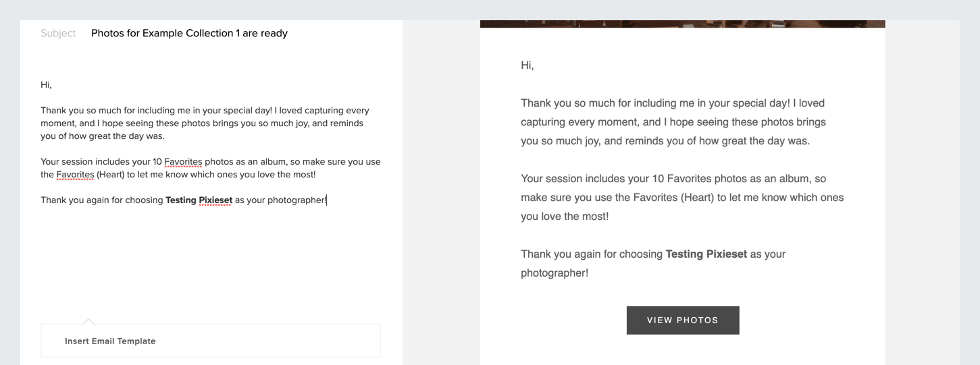
Task: Click bold Testing Pixieset in the preview
Action: pyautogui.click(x=706, y=254)
